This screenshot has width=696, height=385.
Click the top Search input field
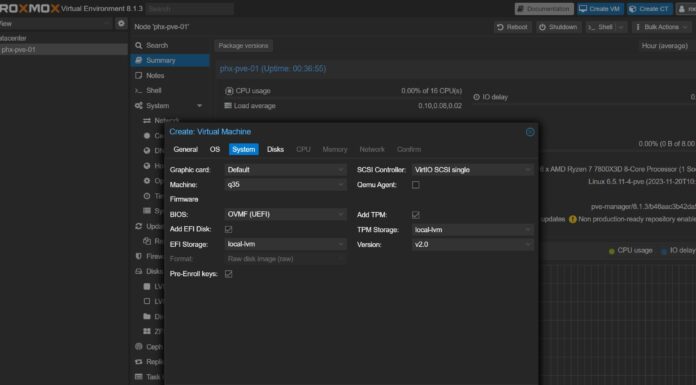pos(190,9)
